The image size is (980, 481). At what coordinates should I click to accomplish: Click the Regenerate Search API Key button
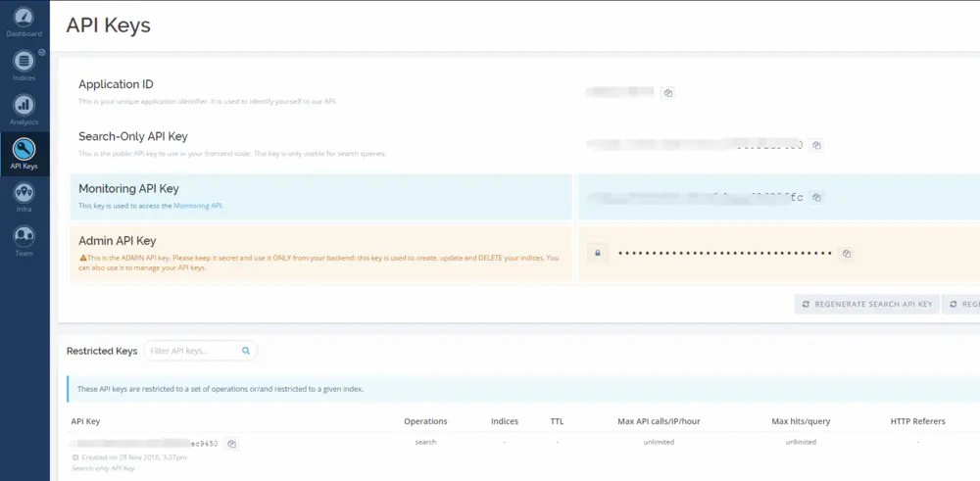click(x=866, y=305)
